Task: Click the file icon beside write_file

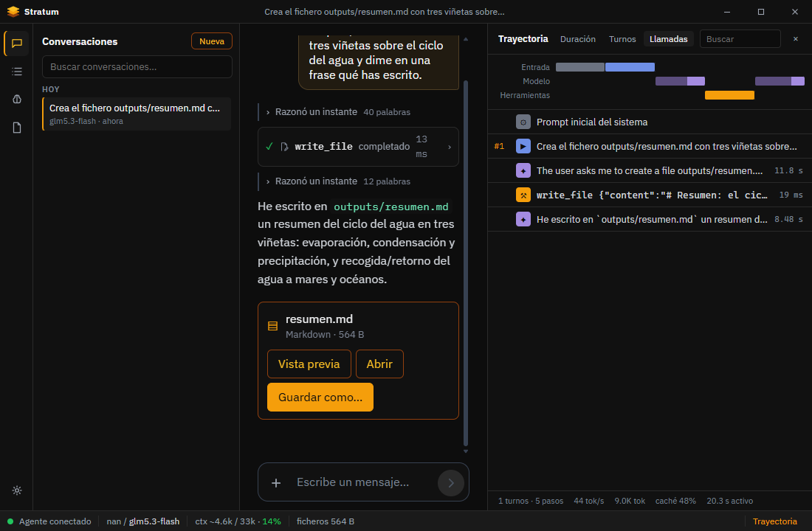Action: pyautogui.click(x=284, y=147)
